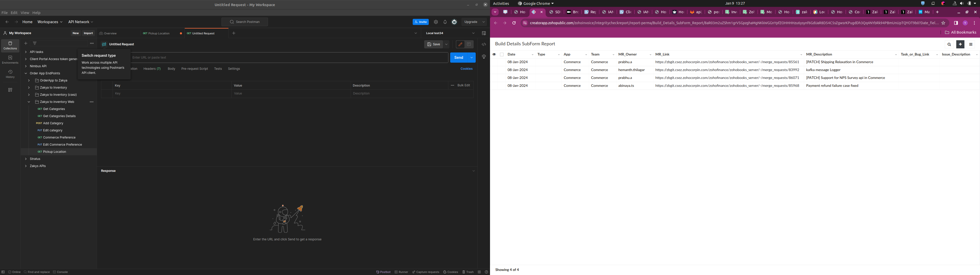The width and height of the screenshot is (980, 275).
Task: Open Postman settings gear
Action: 436,22
